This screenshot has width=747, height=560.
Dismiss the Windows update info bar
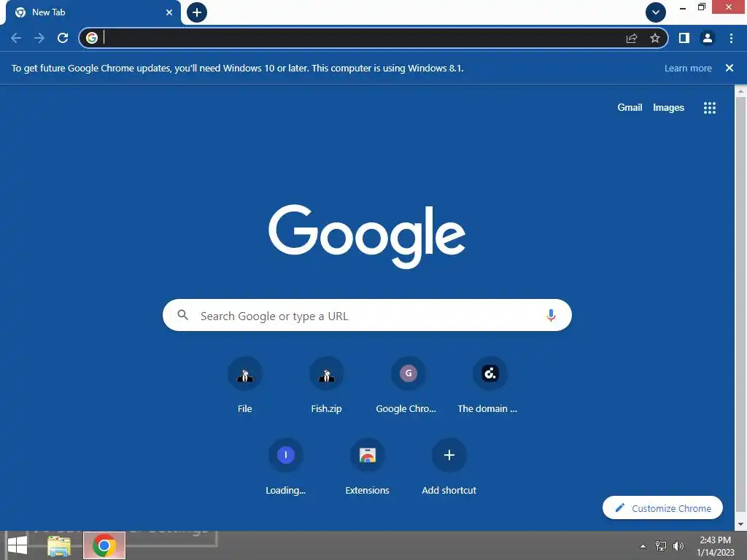[x=729, y=68]
